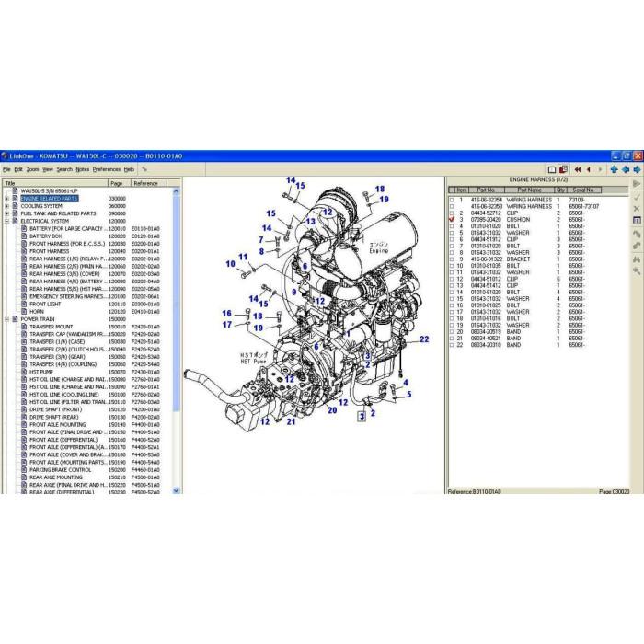Uncheck the red tick on item 3 CUSHION

tap(452, 220)
